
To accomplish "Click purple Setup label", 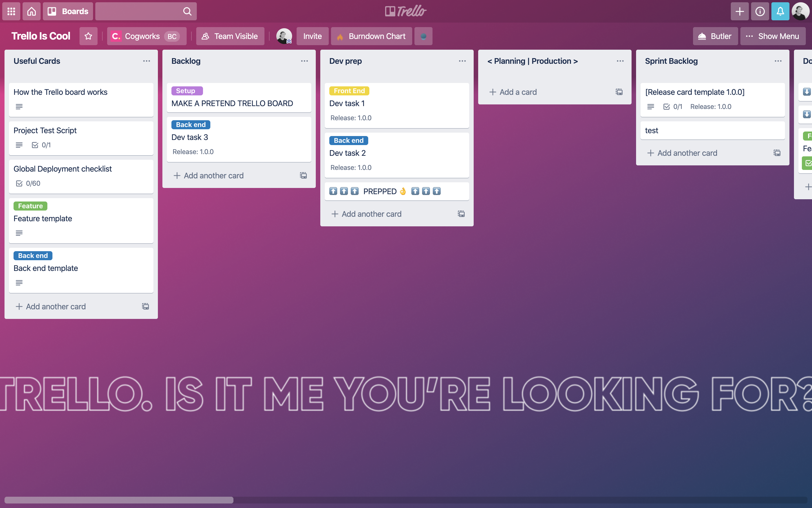I will 187,91.
